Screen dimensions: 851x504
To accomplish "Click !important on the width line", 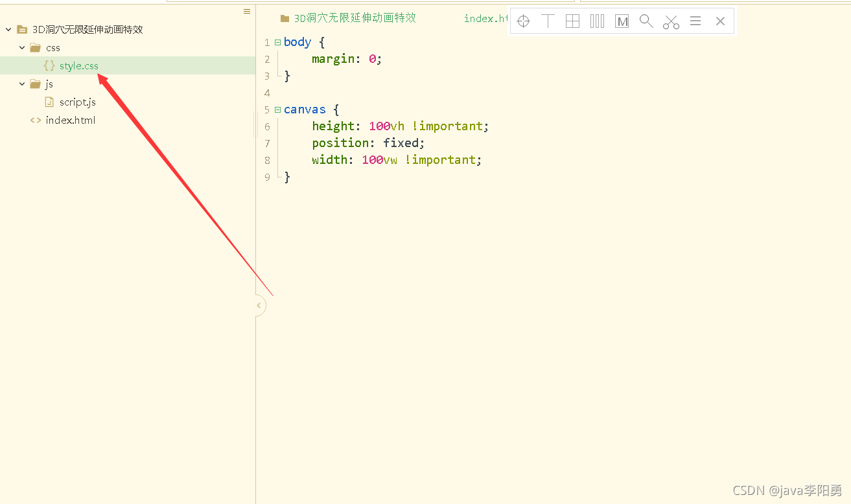I will (x=441, y=160).
